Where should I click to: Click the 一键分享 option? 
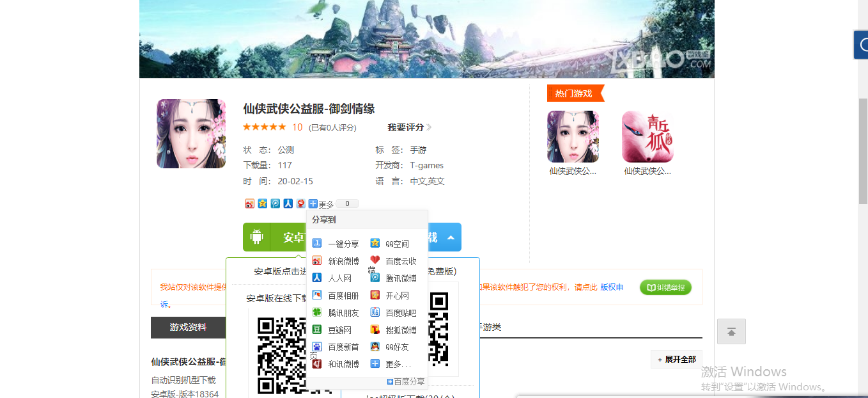343,244
